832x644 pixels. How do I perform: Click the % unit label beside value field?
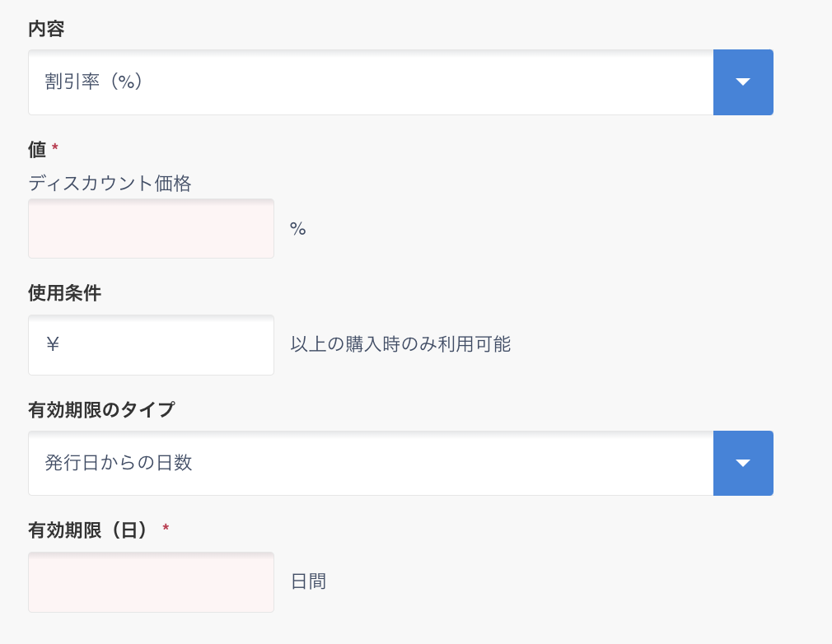click(x=298, y=229)
